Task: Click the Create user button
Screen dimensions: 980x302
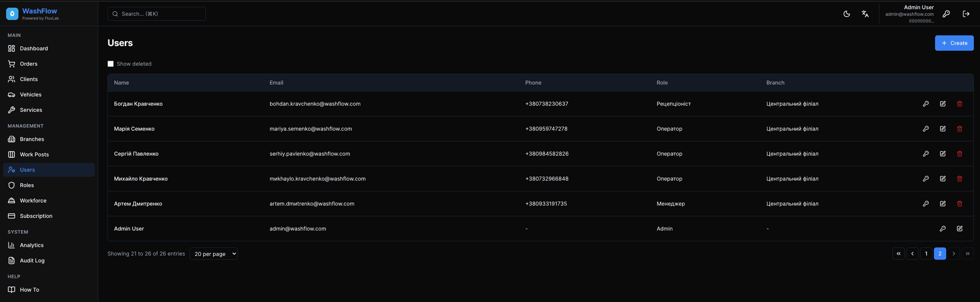Action: [x=954, y=43]
